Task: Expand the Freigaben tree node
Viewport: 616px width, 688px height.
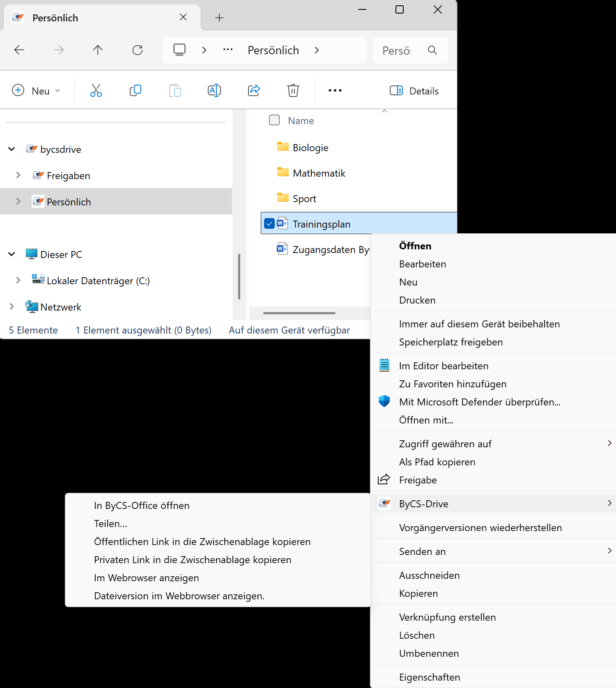Action: (18, 175)
